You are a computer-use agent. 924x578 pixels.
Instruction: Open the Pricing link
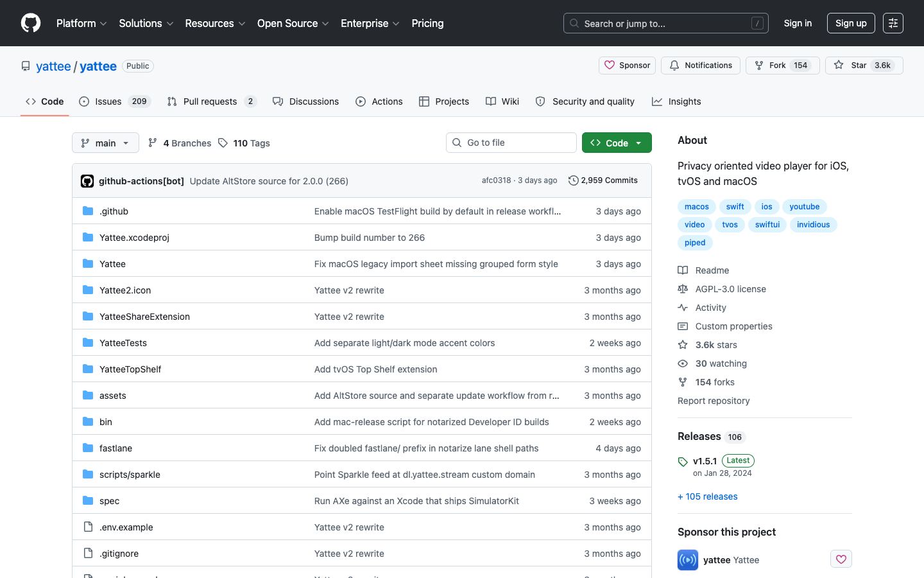coord(427,23)
